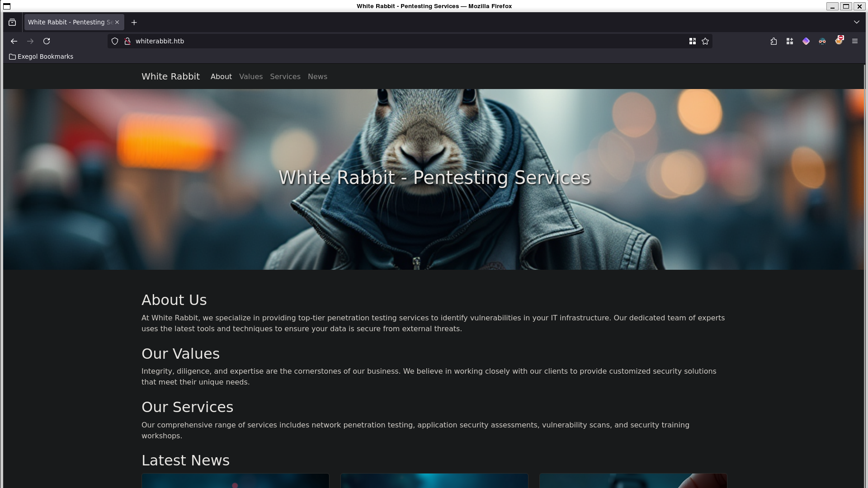The height and width of the screenshot is (488, 868).
Task: Click the purple diamond extension icon
Action: 806,41
